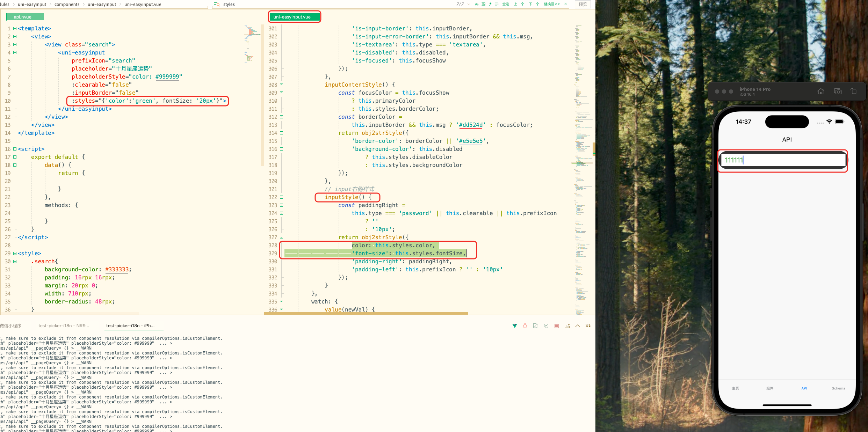Image resolution: width=868 pixels, height=432 pixels.
Task: Rotate device with Simulator rotate icon
Action: point(854,91)
